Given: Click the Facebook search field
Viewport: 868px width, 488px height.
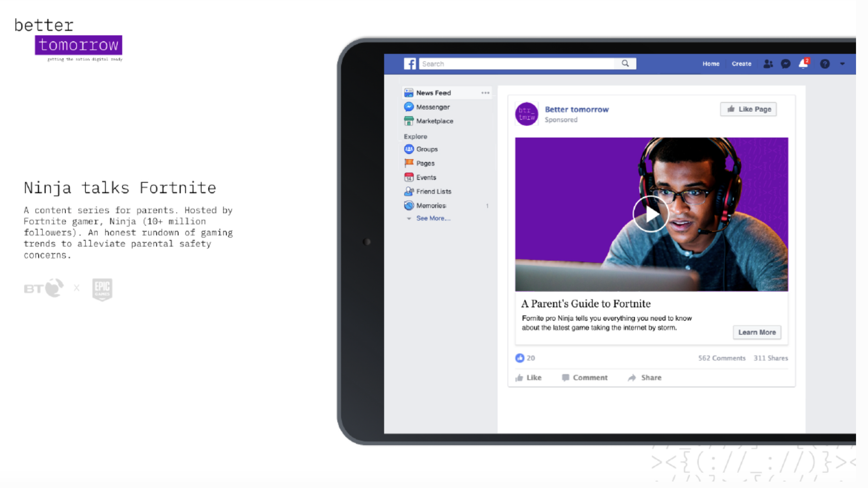Looking at the screenshot, I should click(x=517, y=64).
